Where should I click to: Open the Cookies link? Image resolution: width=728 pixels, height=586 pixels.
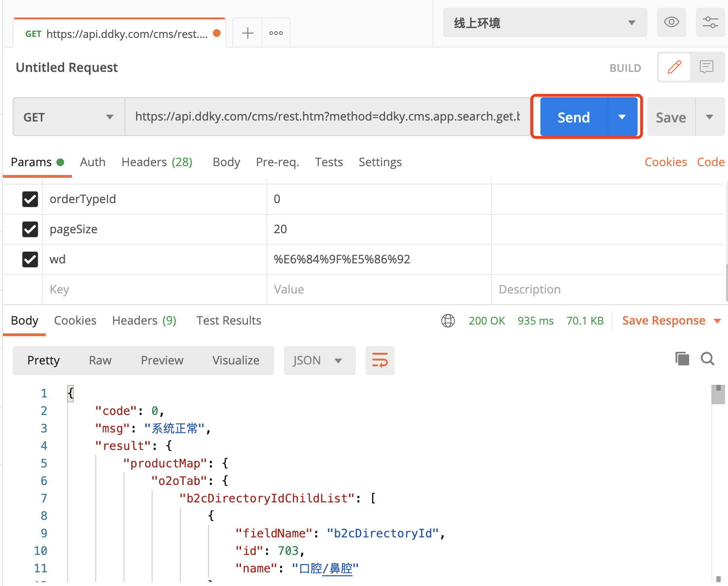click(666, 162)
